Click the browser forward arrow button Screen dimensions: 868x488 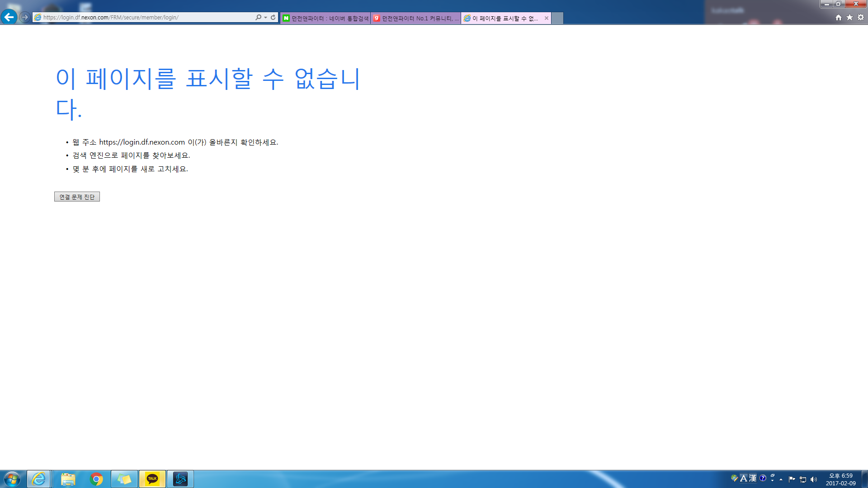click(x=25, y=17)
